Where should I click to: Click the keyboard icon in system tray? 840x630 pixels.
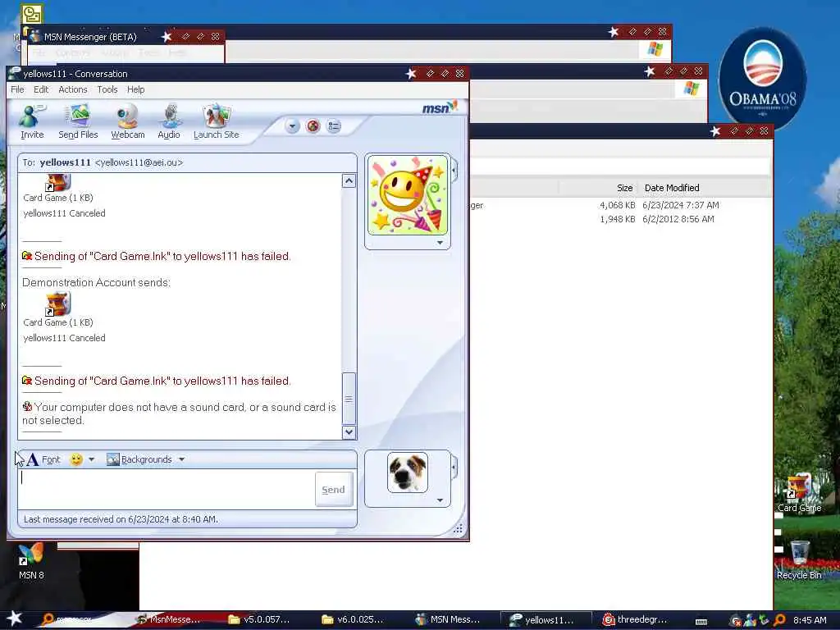click(x=701, y=622)
